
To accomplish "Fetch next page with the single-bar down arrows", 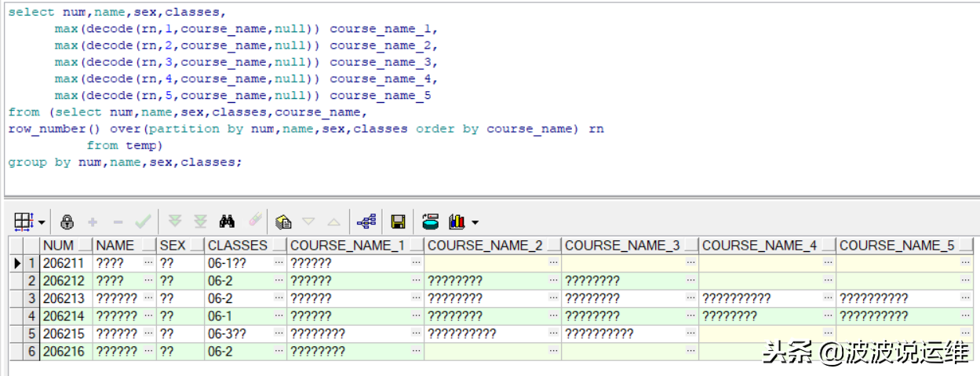I will [175, 221].
